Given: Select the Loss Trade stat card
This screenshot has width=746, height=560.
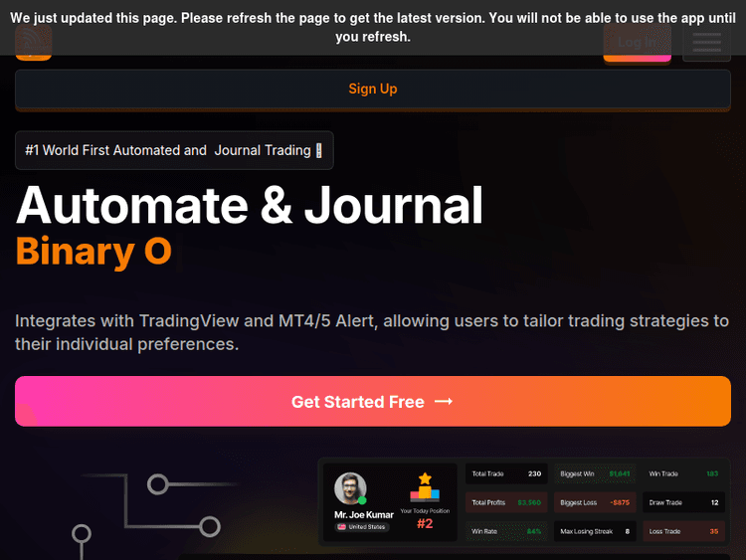Looking at the screenshot, I should [683, 531].
